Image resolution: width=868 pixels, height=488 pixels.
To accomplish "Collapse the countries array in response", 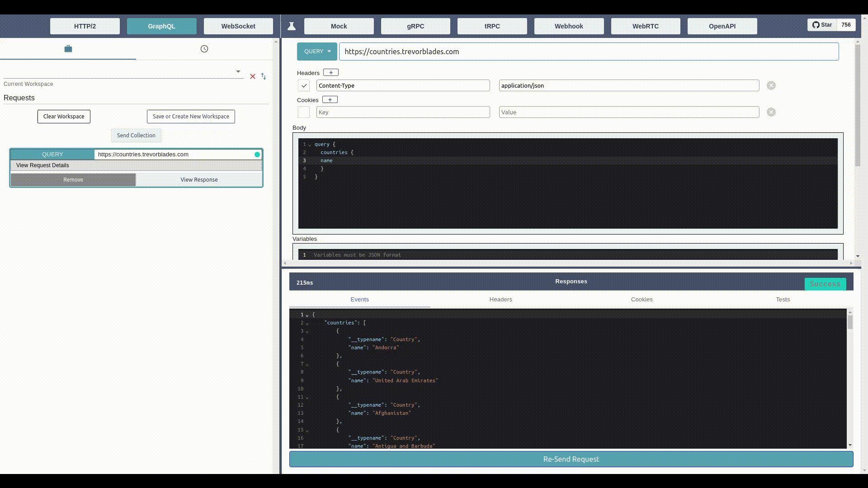I will 307,324.
